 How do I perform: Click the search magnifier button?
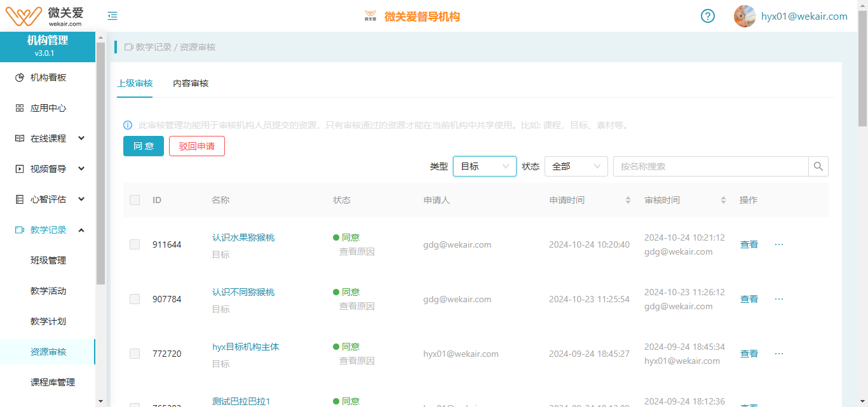point(818,166)
